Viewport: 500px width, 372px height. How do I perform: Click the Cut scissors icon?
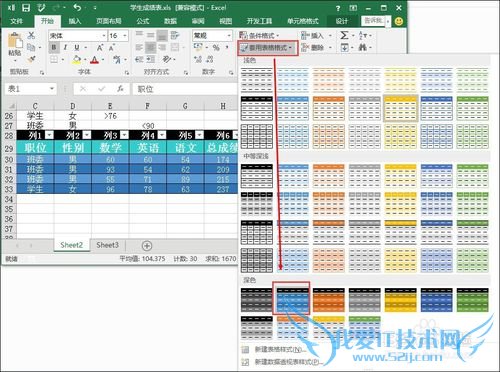pos(31,35)
